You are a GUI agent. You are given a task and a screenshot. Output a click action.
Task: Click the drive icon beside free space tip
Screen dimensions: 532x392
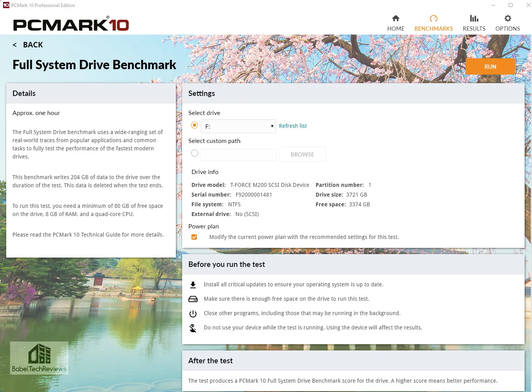click(193, 299)
